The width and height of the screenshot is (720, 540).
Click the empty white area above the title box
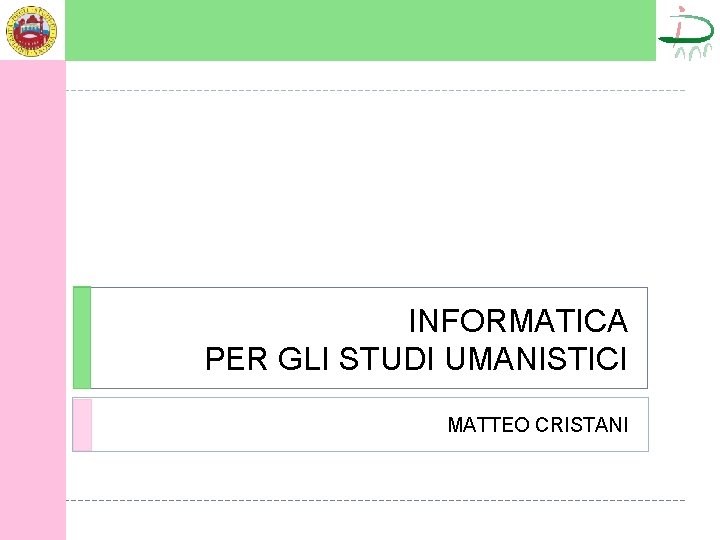(375, 190)
